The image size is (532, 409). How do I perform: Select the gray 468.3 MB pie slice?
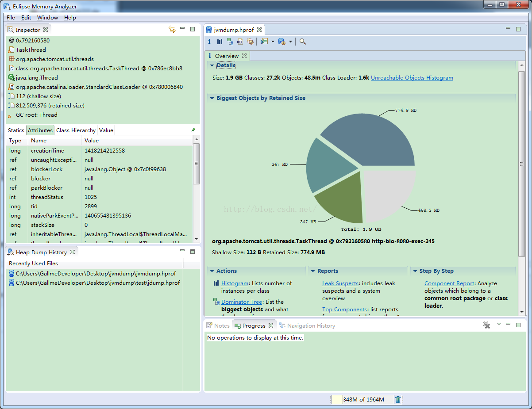[x=389, y=195]
